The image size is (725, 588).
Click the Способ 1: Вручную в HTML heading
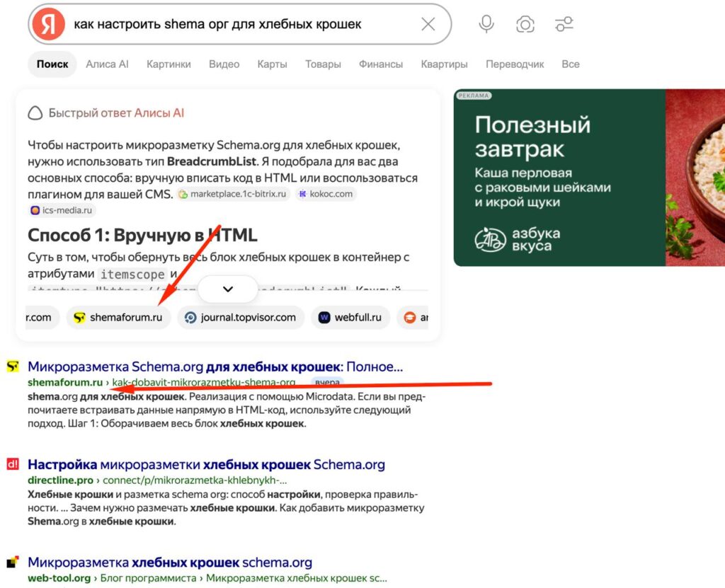pyautogui.click(x=142, y=236)
